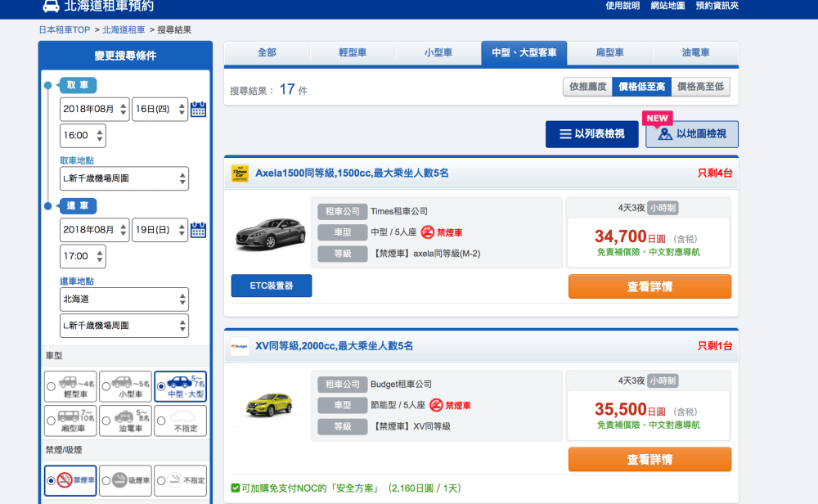Open the 日本租車TOP breadcrumb link

pyautogui.click(x=64, y=30)
